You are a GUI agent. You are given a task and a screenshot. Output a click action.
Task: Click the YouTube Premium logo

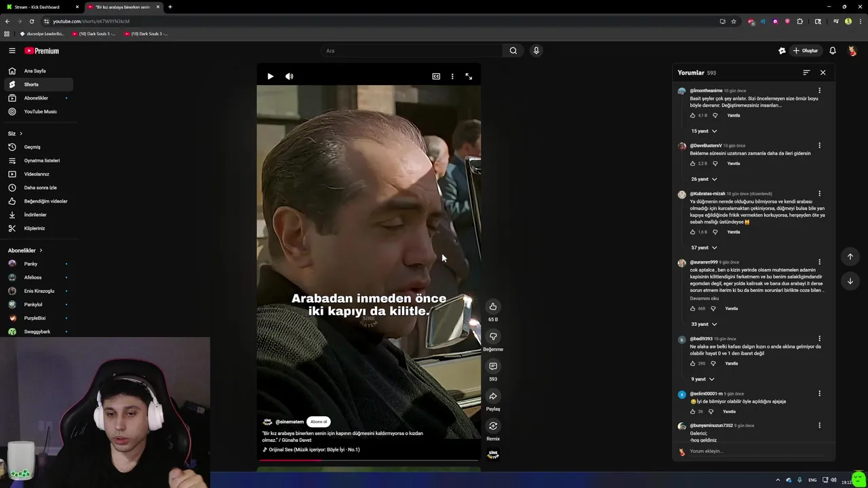click(x=42, y=51)
